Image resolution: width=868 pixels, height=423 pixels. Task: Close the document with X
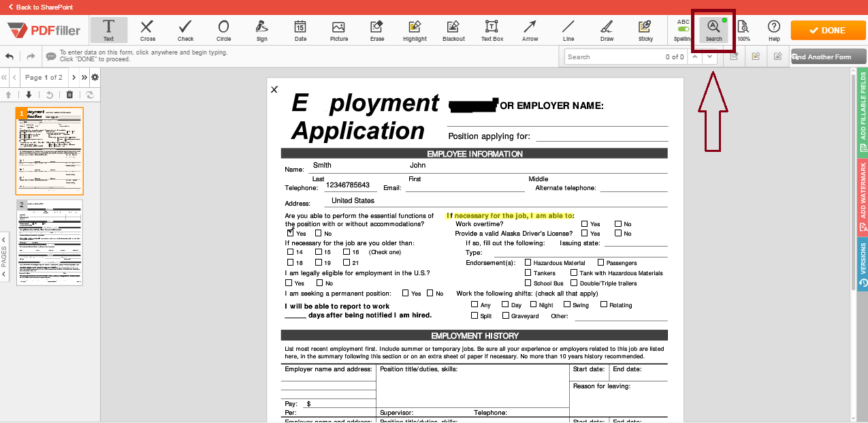point(274,89)
